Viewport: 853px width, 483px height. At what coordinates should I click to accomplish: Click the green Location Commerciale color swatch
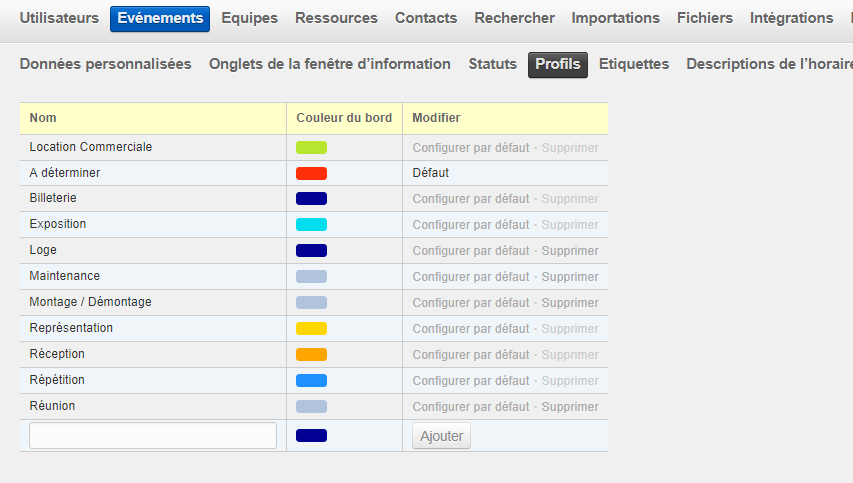coord(311,148)
